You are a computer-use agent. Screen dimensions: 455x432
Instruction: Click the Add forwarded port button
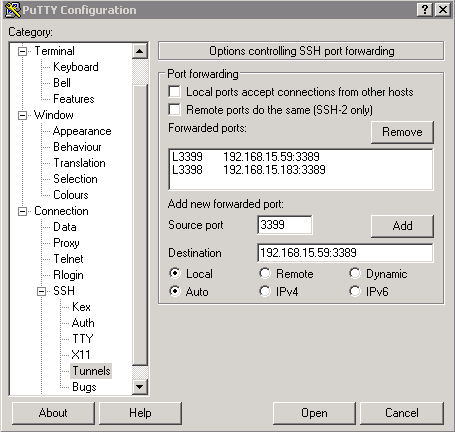402,226
